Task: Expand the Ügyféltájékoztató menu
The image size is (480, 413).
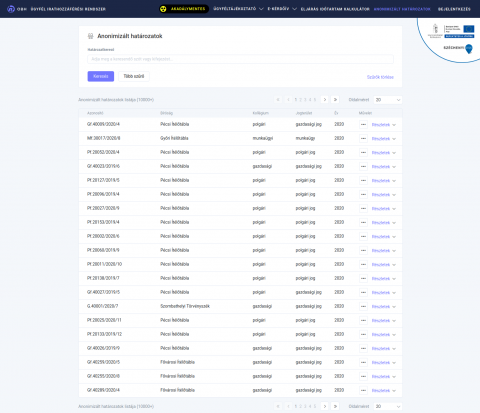Action: [x=238, y=9]
